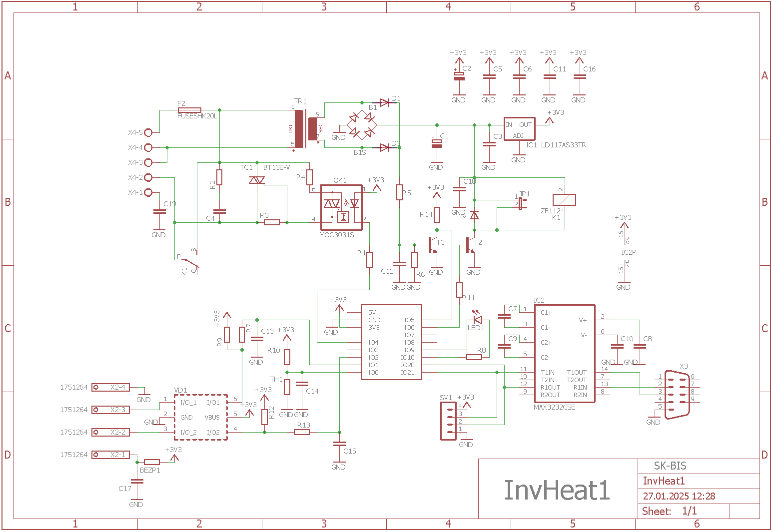The image size is (772, 532).
Task: Select the X2-4 connector pin
Action: [x=111, y=387]
